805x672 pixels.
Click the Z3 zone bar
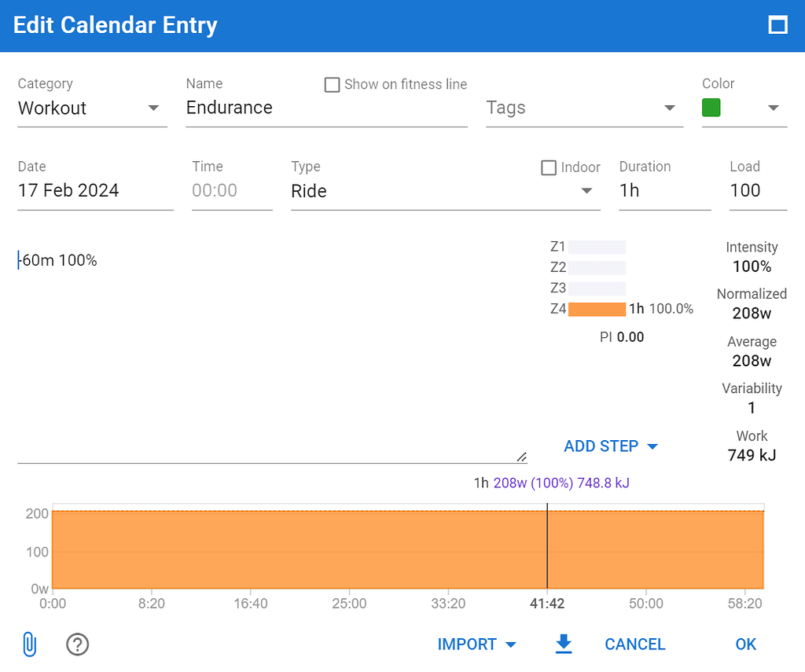[x=597, y=288]
